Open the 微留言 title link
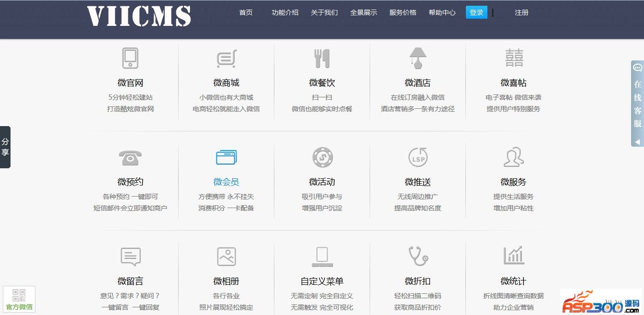The height and width of the screenshot is (315, 644). pyautogui.click(x=130, y=281)
